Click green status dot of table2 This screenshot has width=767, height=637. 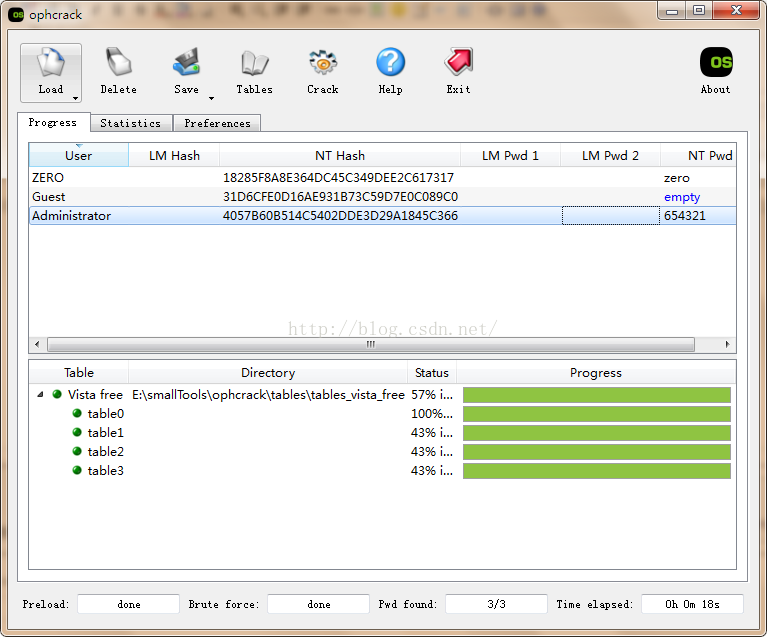pyautogui.click(x=77, y=451)
